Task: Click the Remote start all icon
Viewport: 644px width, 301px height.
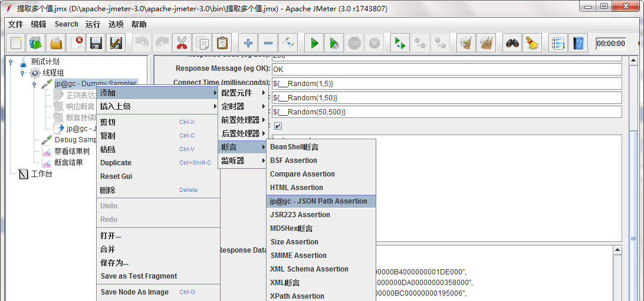Action: click(400, 42)
